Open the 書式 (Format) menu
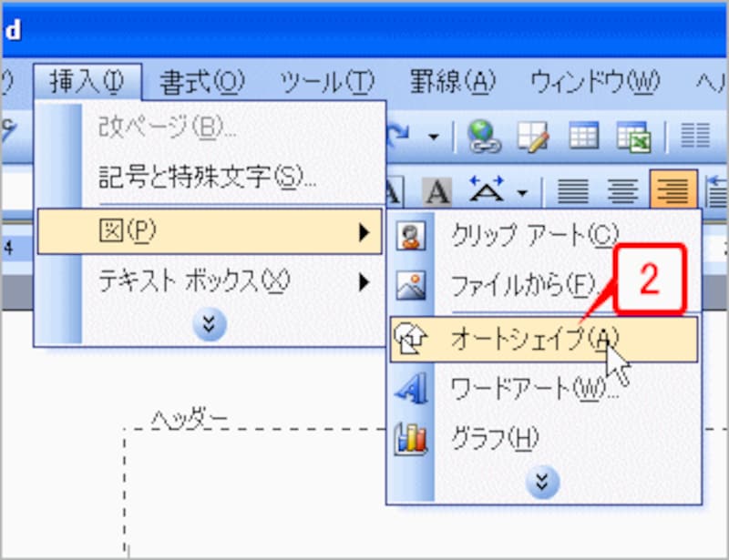 [x=202, y=81]
